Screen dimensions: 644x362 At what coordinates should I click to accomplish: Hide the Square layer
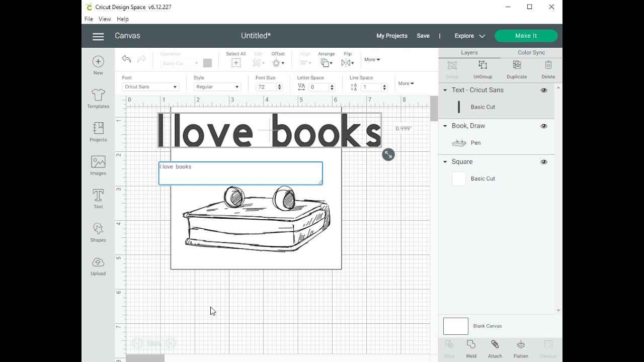544,162
